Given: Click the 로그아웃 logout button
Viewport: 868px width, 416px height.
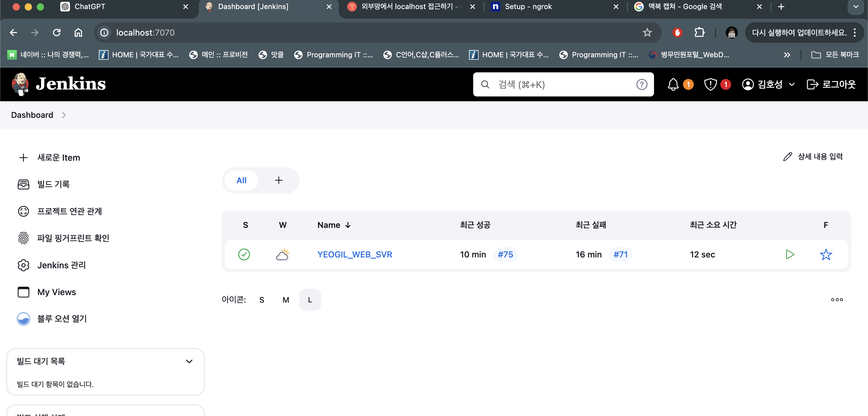Looking at the screenshot, I should 831,84.
